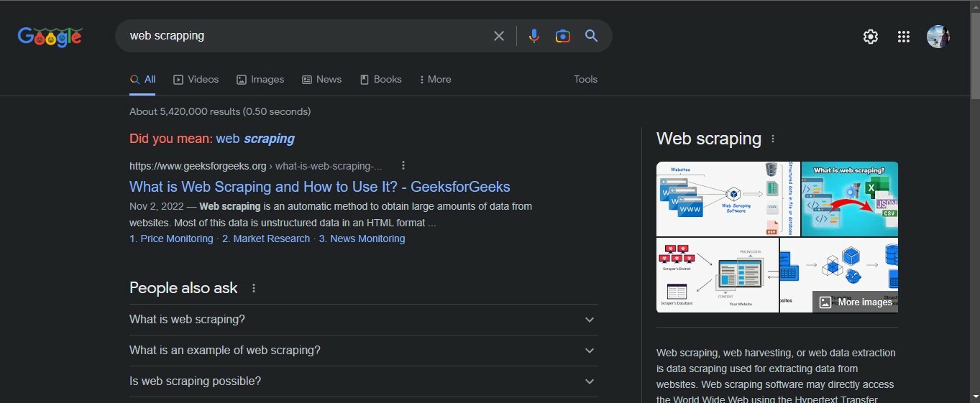Image resolution: width=980 pixels, height=403 pixels.
Task: Open the 'What is web scraping?' JSON CSV thumbnail
Action: [850, 199]
